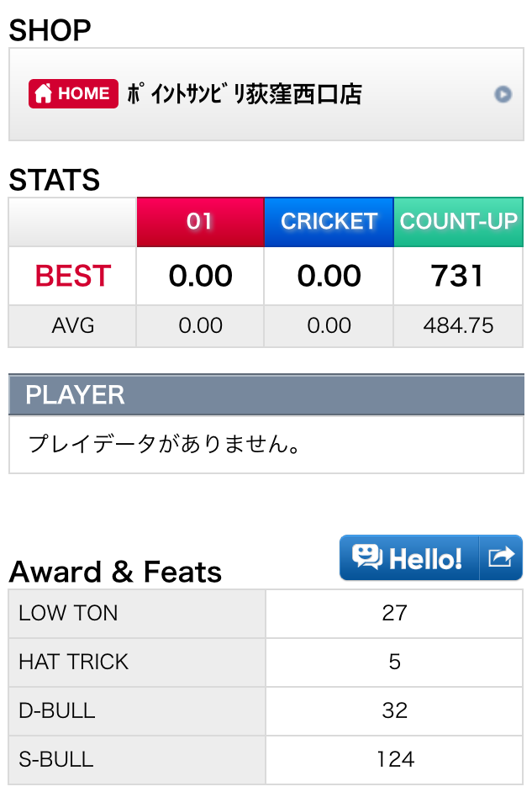The image size is (532, 797).
Task: Select the COUNT-UP stats column header
Action: (x=458, y=222)
